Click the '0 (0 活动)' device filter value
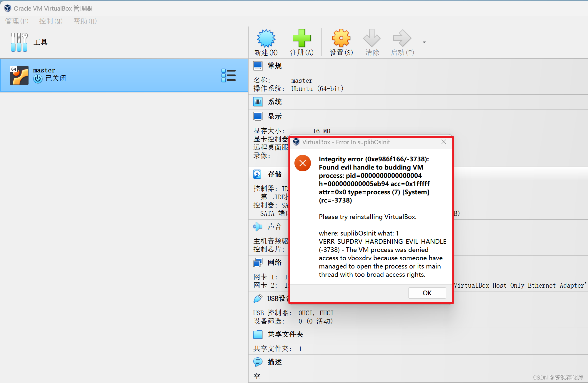This screenshot has width=588, height=383. pyautogui.click(x=315, y=321)
